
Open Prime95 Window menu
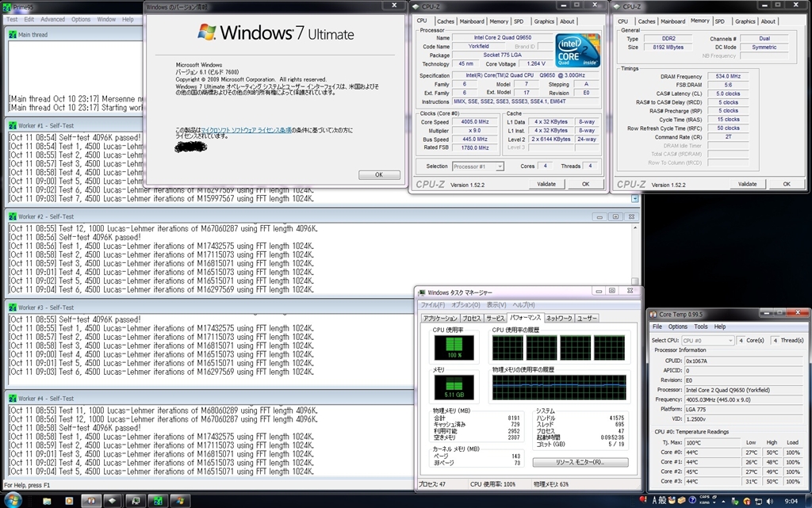click(107, 20)
